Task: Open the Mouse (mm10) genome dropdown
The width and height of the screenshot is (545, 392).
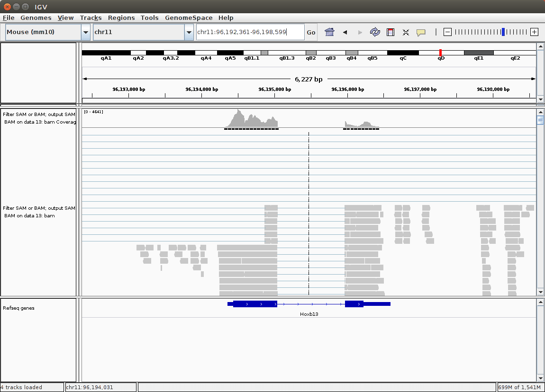Action: [86, 32]
